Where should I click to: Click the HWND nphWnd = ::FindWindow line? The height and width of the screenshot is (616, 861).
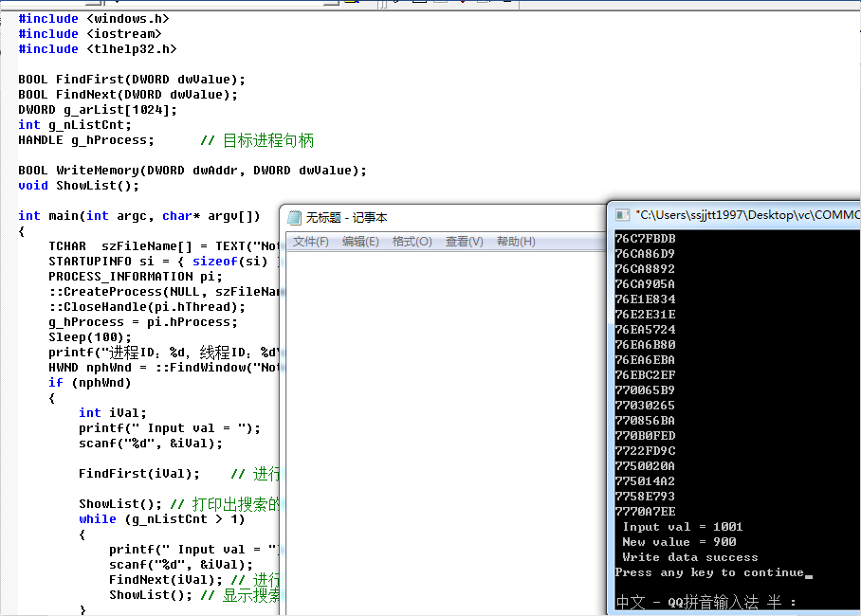pos(164,368)
